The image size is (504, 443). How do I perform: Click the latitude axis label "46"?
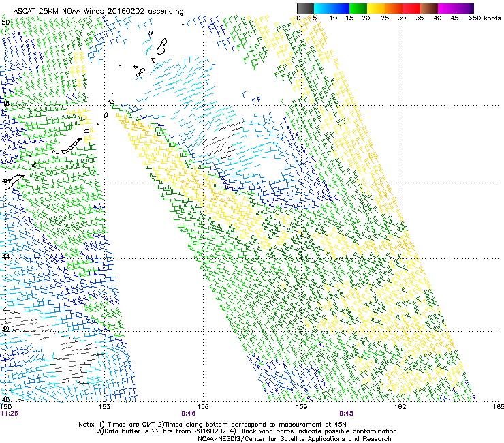[x=5, y=181]
